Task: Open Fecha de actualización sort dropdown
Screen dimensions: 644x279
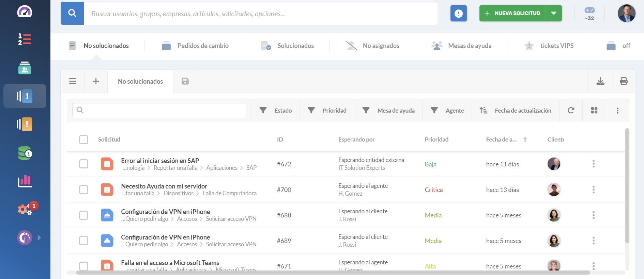Action: pyautogui.click(x=516, y=111)
